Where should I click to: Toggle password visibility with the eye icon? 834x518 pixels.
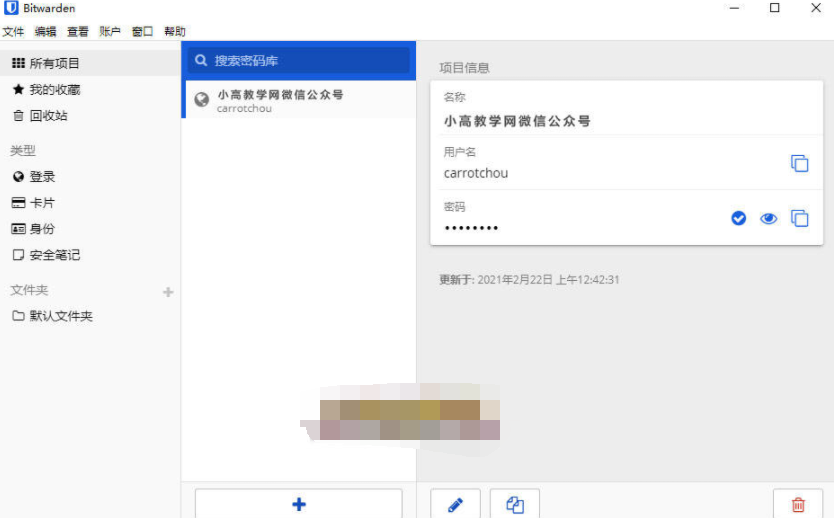pos(768,218)
